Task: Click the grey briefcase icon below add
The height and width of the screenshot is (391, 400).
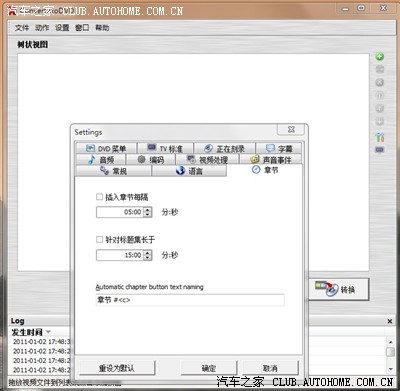Action: click(380, 69)
